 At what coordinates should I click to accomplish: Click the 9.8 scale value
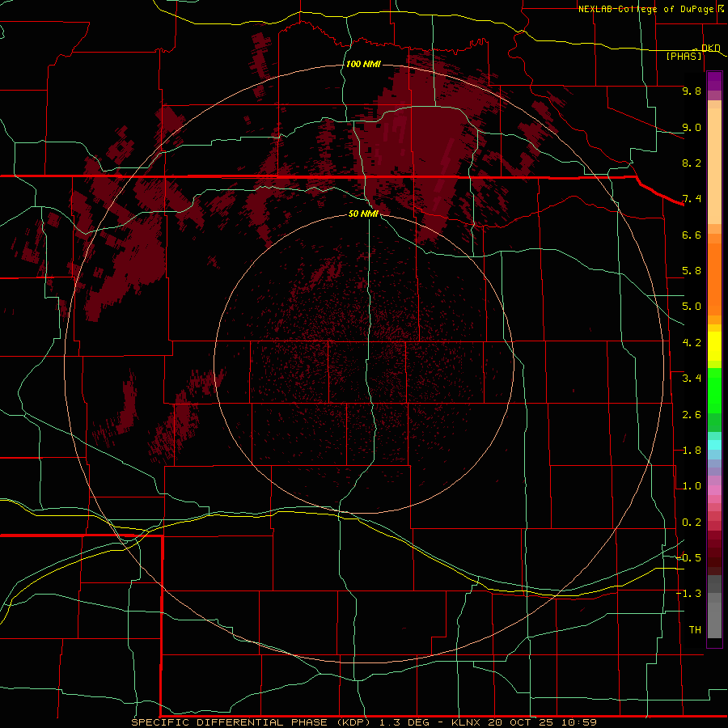692,91
